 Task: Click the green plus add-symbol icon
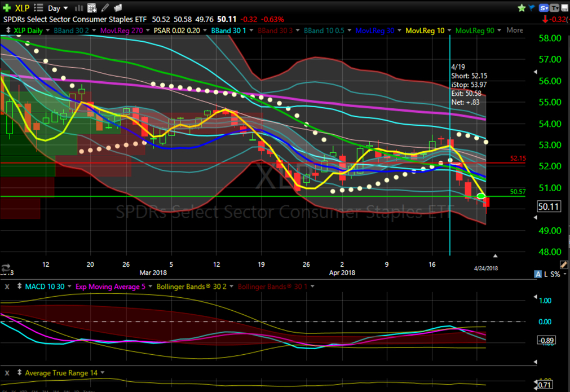(7, 8)
